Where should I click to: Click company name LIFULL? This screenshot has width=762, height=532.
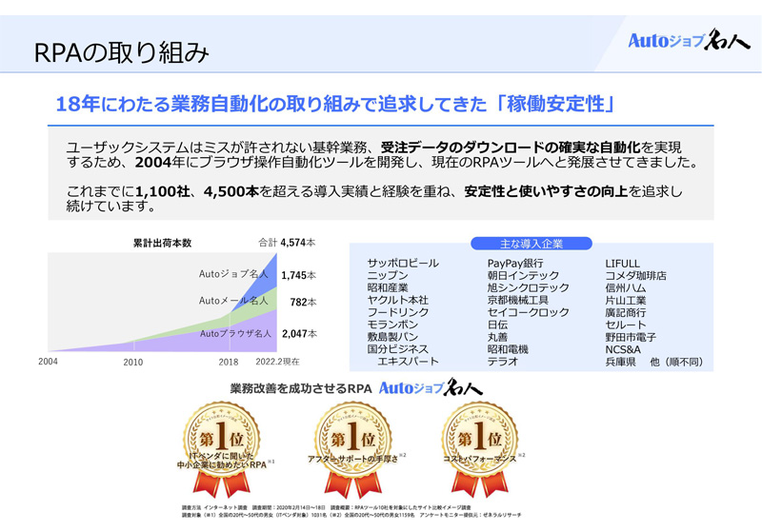coord(623,264)
